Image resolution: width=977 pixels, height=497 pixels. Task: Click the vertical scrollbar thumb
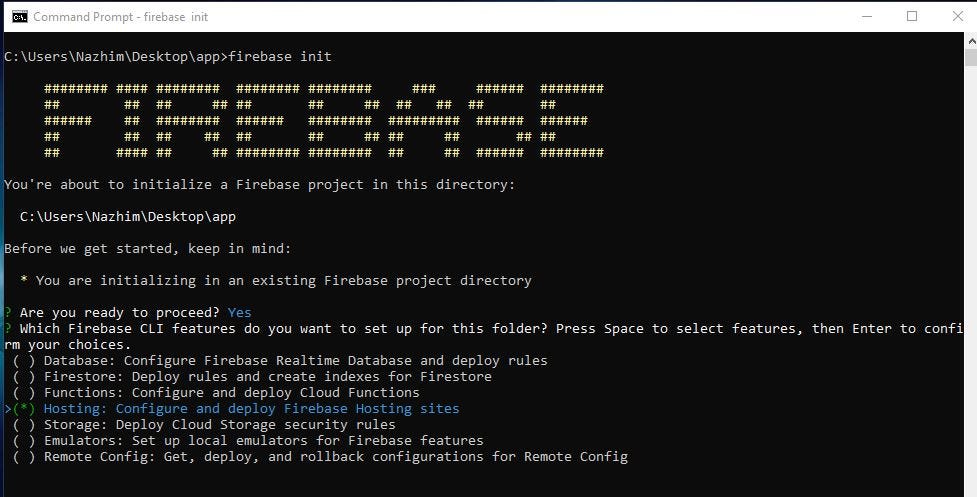pyautogui.click(x=971, y=57)
